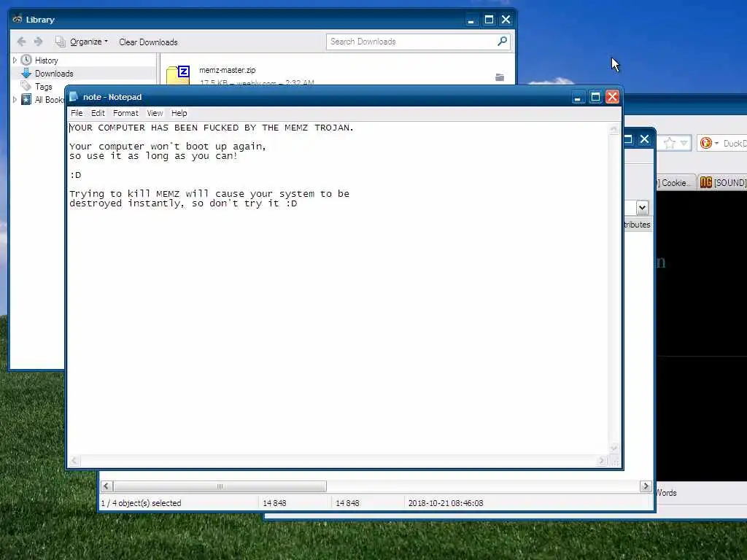The image size is (747, 560).
Task: Expand the History tree node
Action: pos(15,60)
